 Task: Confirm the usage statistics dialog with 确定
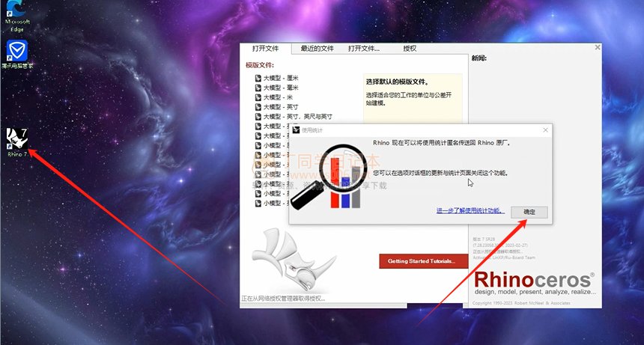coord(529,212)
